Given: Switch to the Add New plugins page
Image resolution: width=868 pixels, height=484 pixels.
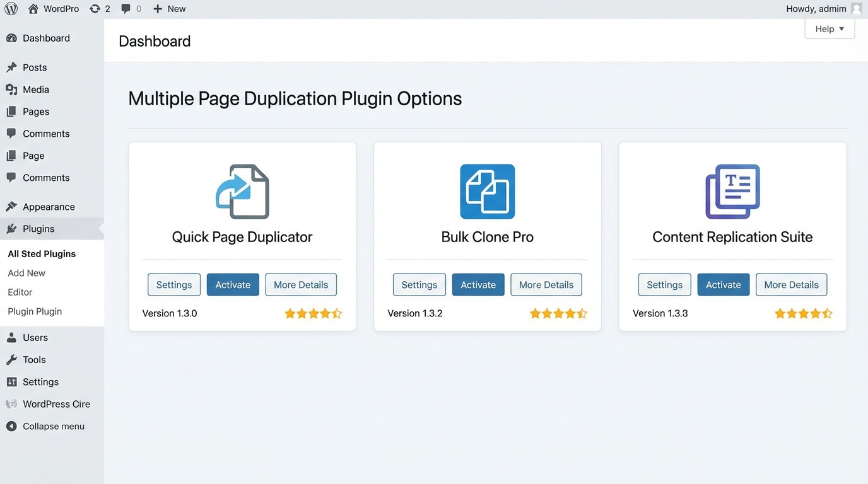Looking at the screenshot, I should coord(26,272).
